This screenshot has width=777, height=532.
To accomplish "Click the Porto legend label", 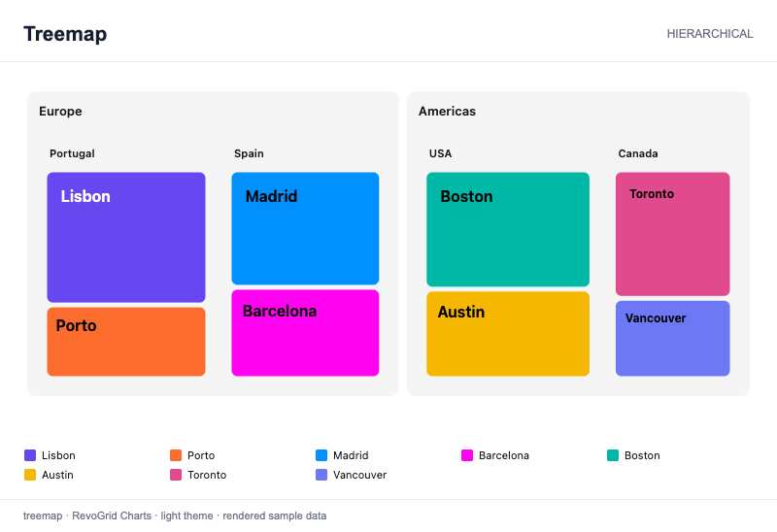I will click(201, 455).
